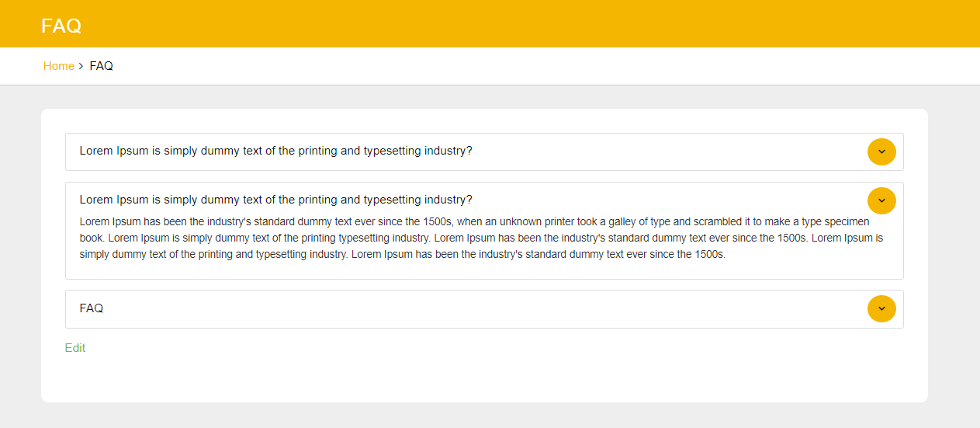Image resolution: width=980 pixels, height=428 pixels.
Task: Collapse the expanded second question chevron button
Action: tap(881, 200)
